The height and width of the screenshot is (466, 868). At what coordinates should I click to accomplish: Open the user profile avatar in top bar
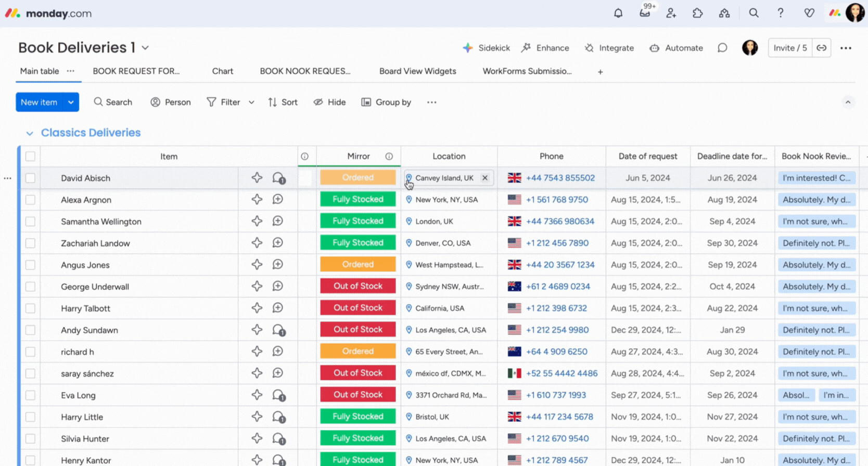coord(855,12)
